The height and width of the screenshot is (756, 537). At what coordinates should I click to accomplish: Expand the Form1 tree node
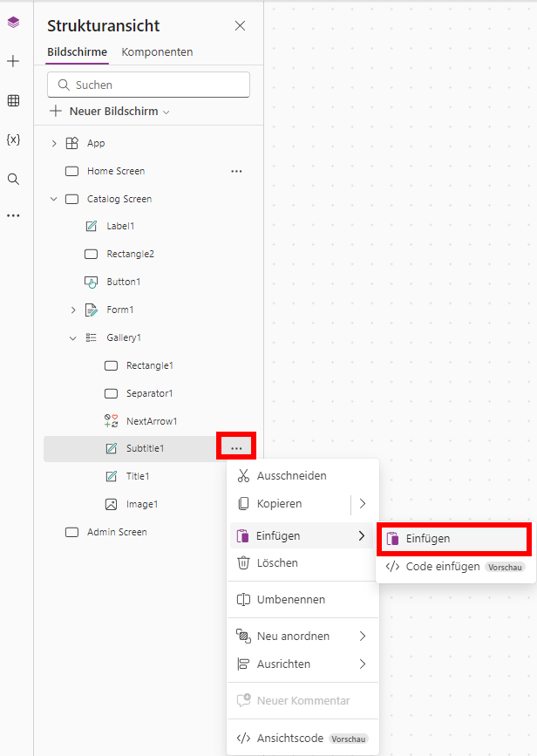(x=73, y=310)
